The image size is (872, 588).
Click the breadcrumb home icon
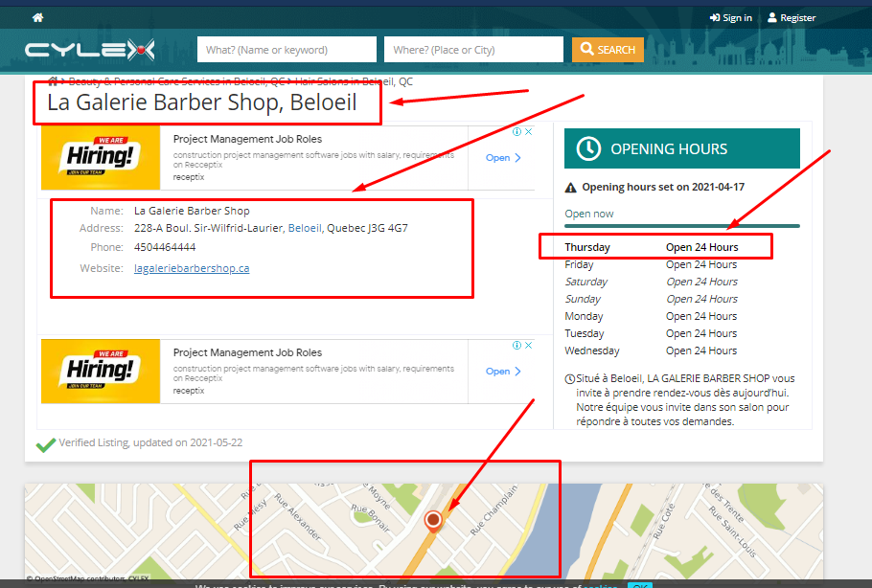click(53, 81)
